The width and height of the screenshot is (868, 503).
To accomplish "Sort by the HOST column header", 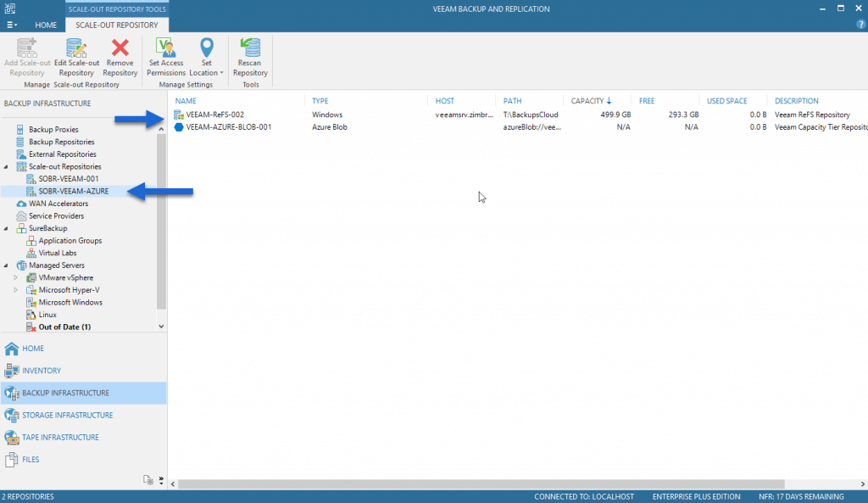I will (x=444, y=101).
